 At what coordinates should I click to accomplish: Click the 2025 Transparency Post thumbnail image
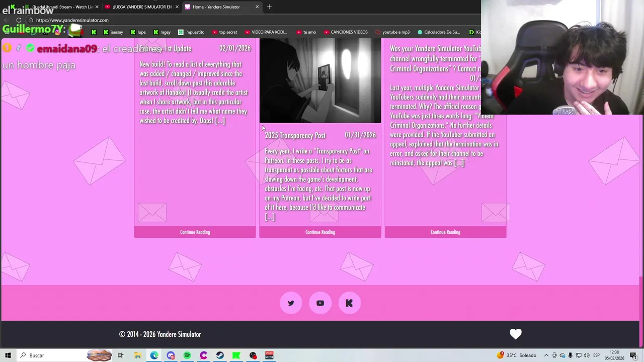pos(320,80)
